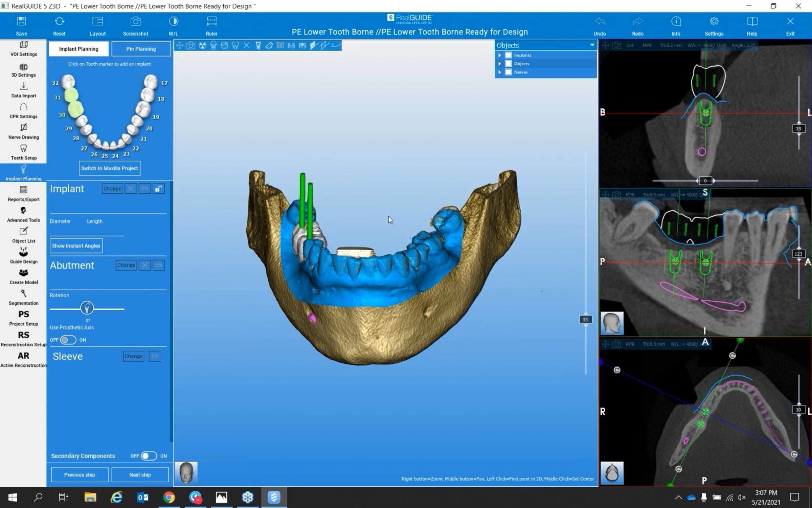812x508 pixels.
Task: Click the 3D view slice slider at 33
Action: tap(585, 319)
